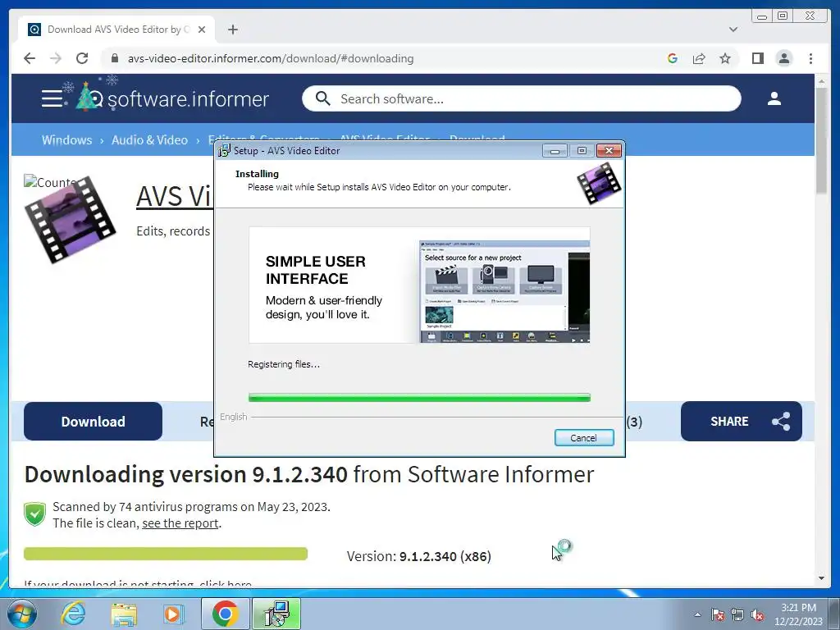Minimize the Setup - AVS Video Editor window
The image size is (840, 630).
(x=555, y=151)
